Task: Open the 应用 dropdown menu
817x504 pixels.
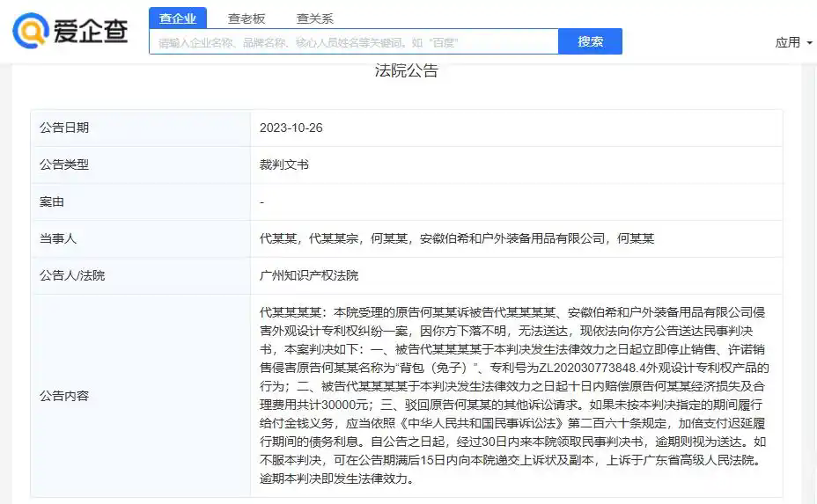Action: 793,42
